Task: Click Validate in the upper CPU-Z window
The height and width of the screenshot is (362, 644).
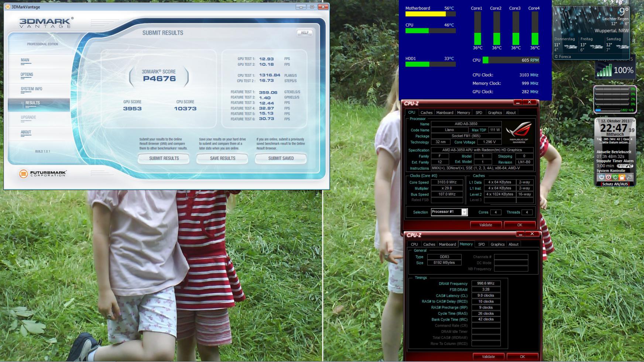Action: pyautogui.click(x=486, y=225)
